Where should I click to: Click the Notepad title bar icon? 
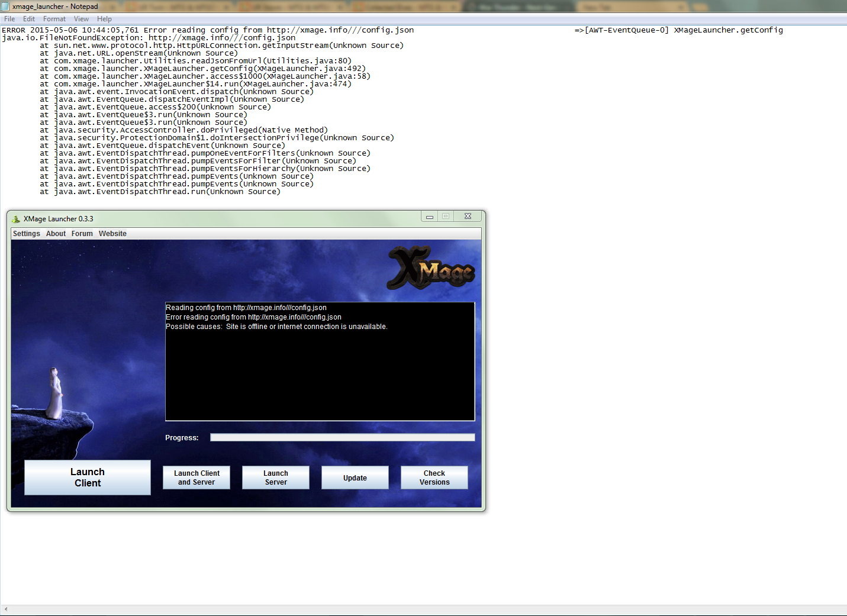point(6,7)
